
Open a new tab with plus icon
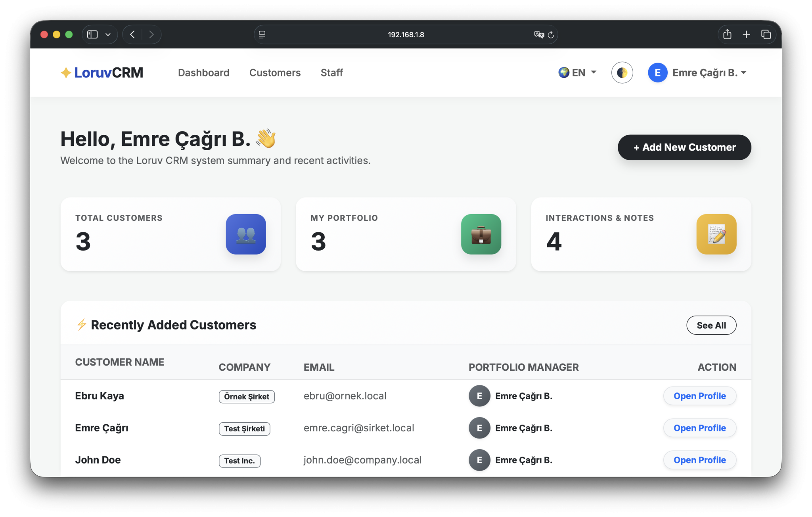coord(746,34)
